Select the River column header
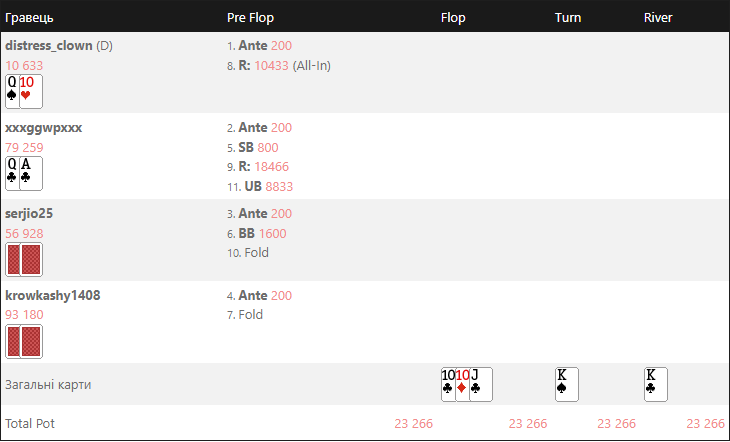Screen dimensions: 730x442 coord(658,18)
